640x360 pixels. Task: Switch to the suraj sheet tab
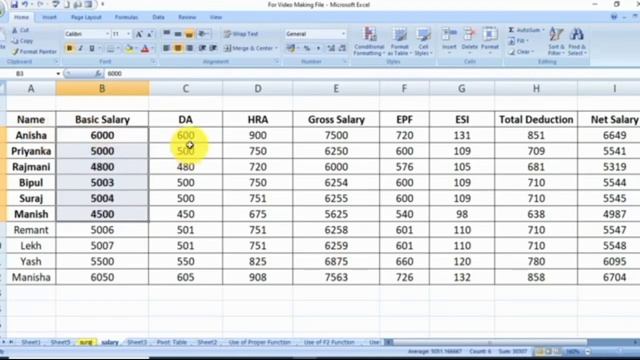click(x=86, y=342)
